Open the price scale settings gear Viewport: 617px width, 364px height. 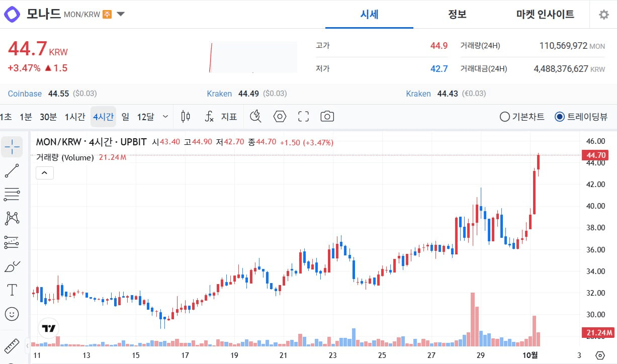(x=600, y=355)
